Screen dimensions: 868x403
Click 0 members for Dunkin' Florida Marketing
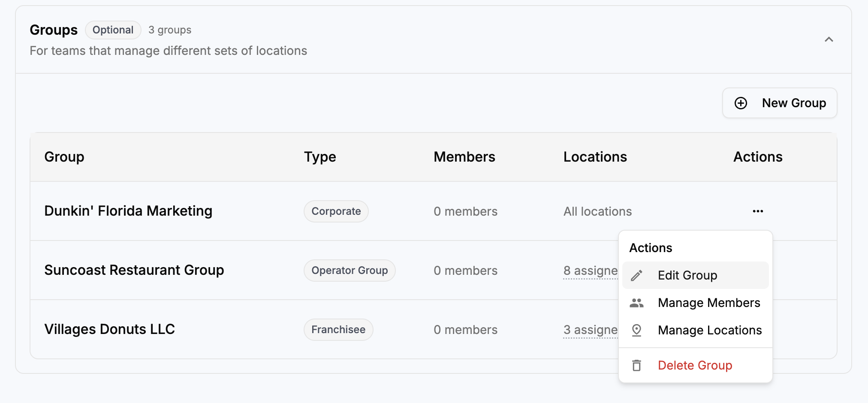(465, 211)
